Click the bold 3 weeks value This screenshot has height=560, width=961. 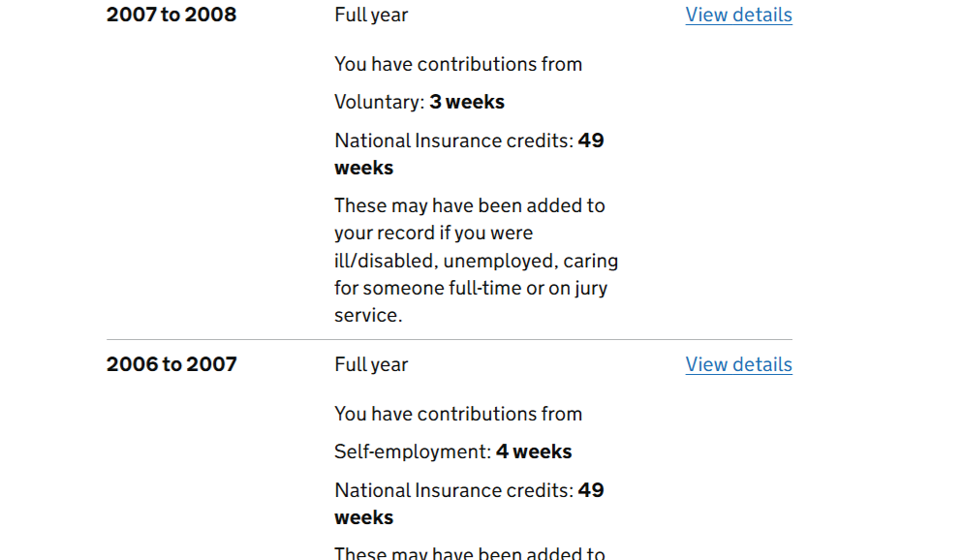[x=467, y=102]
